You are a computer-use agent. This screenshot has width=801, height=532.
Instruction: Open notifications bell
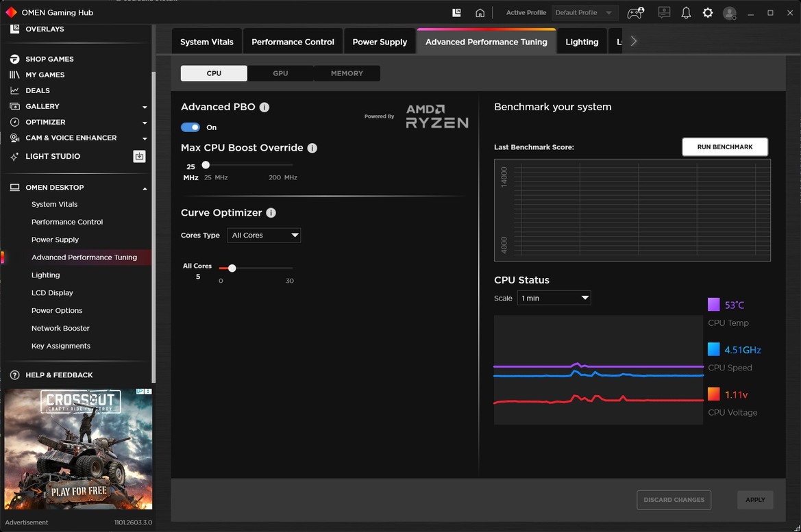click(686, 13)
